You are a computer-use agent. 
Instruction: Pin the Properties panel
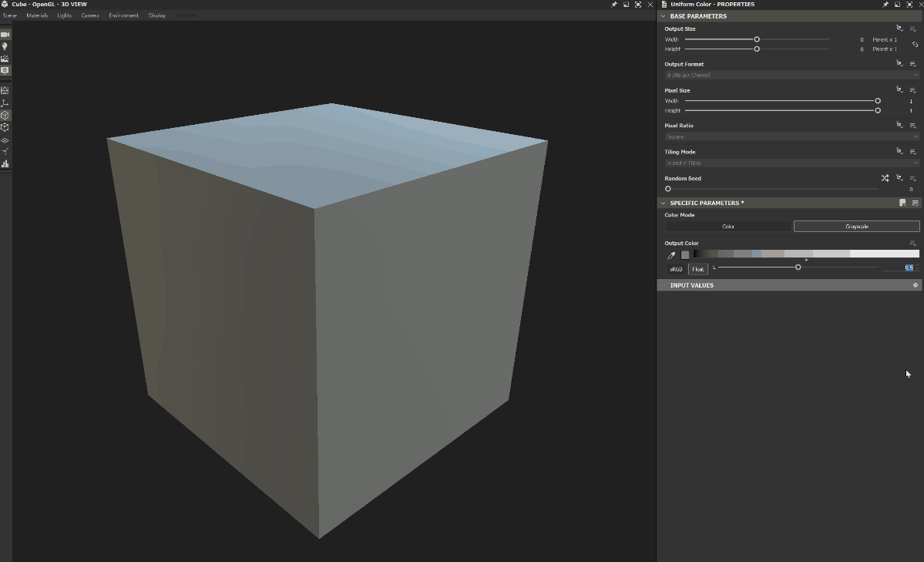885,4
